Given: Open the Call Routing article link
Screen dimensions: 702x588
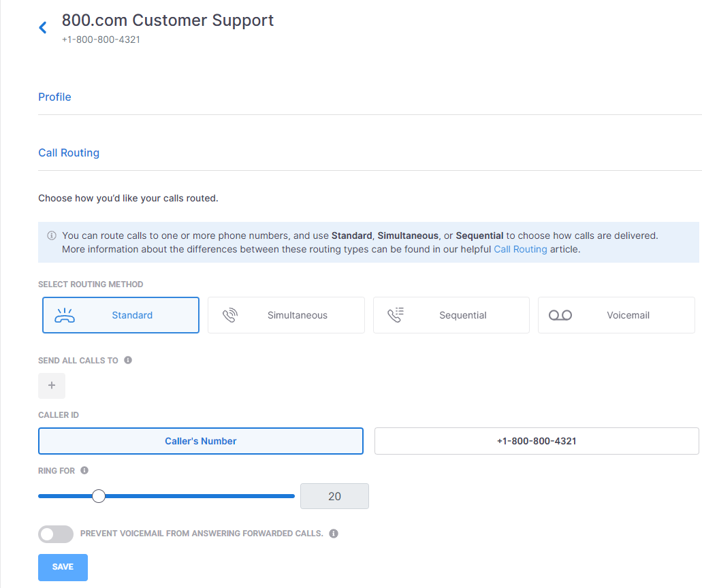Looking at the screenshot, I should click(x=520, y=249).
